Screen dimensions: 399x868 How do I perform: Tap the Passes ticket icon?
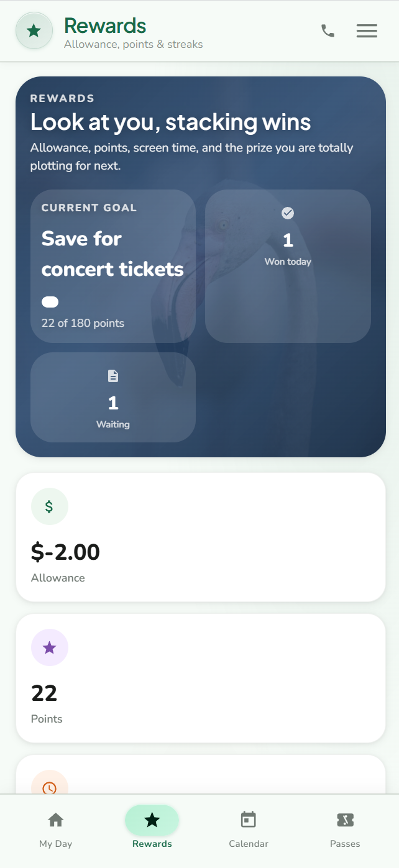click(x=345, y=820)
